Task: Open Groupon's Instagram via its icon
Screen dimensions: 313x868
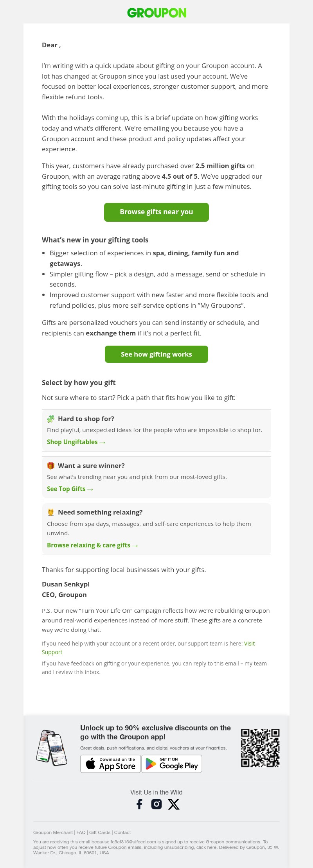Action: click(x=156, y=804)
